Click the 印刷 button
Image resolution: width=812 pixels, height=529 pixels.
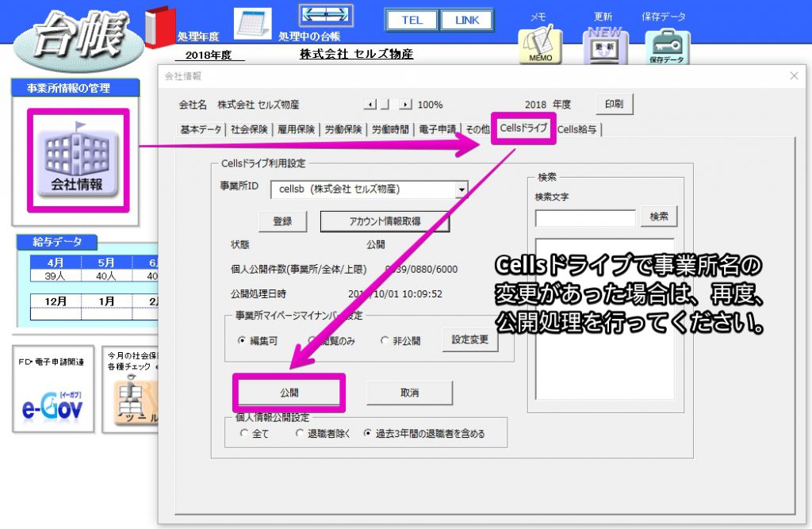coord(615,104)
